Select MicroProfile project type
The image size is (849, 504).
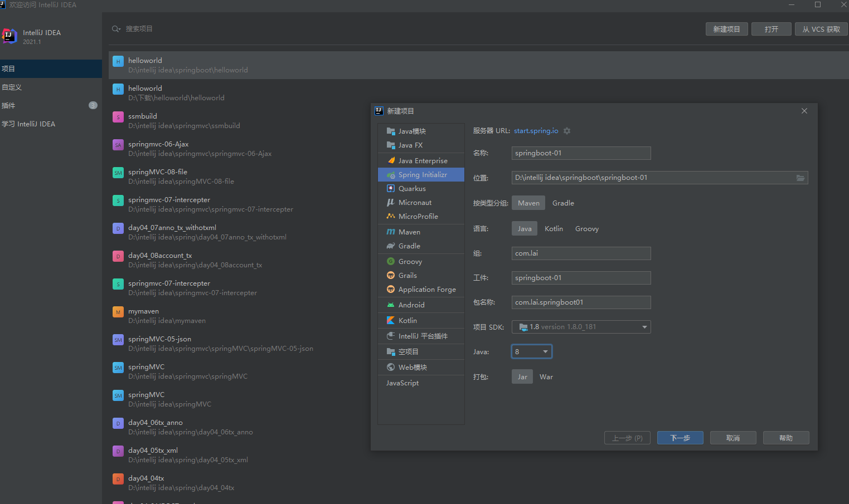421,217
